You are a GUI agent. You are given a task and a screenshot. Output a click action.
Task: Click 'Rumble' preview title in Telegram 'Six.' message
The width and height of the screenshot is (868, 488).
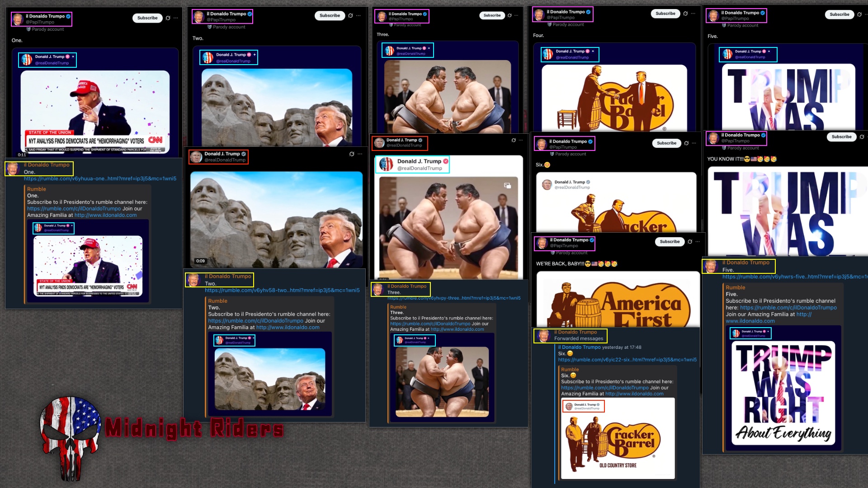point(570,370)
